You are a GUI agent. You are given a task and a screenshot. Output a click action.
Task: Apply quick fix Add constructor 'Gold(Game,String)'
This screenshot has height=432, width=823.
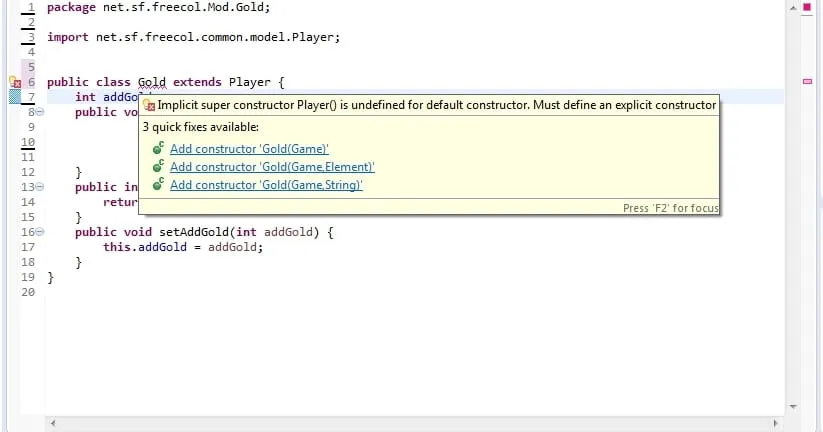266,185
